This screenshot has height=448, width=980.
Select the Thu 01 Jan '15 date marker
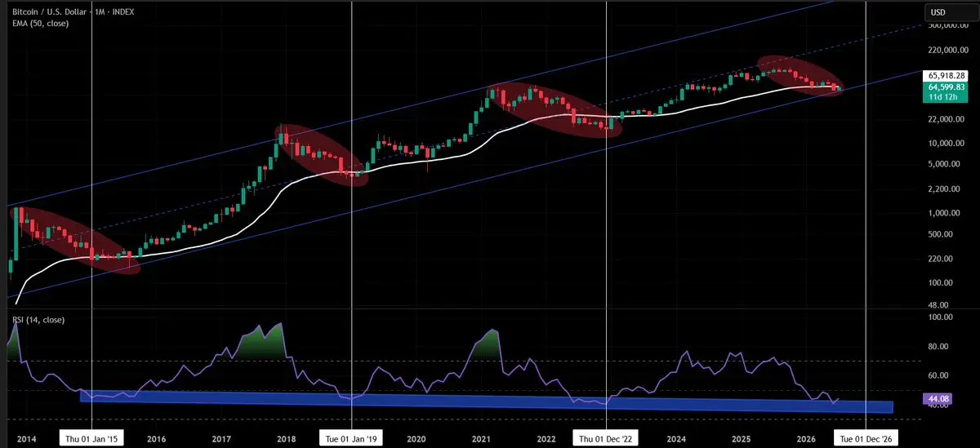coord(92,438)
